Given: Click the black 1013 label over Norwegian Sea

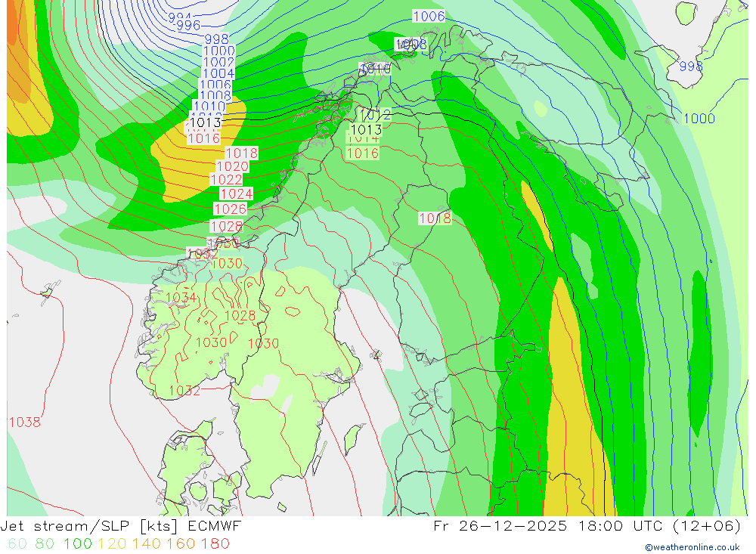Looking at the screenshot, I should point(206,122).
